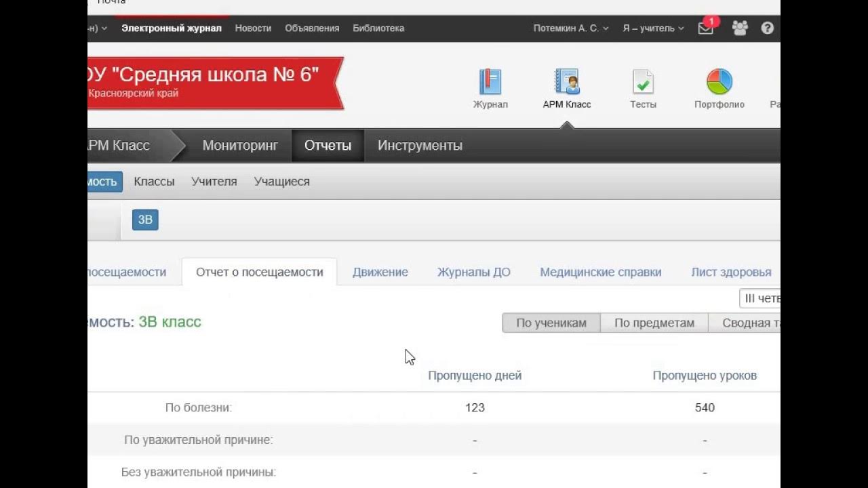Image resolution: width=868 pixels, height=488 pixels.
Task: Expand the Я – учитель role dropdown
Action: tap(653, 28)
